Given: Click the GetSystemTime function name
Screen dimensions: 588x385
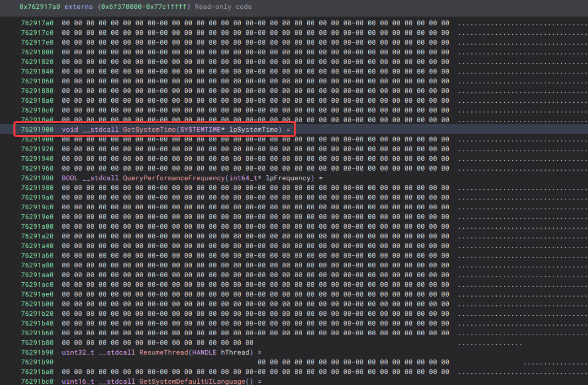Looking at the screenshot, I should pyautogui.click(x=149, y=129).
